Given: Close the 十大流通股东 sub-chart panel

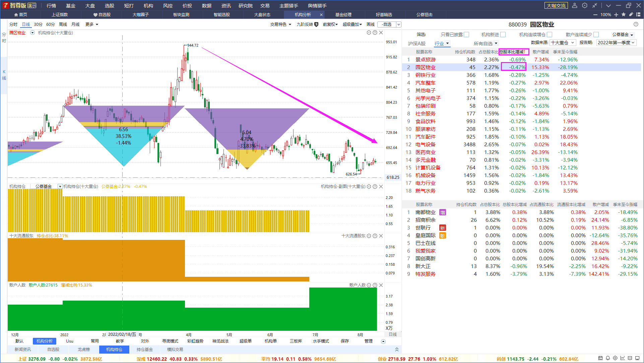Looking at the screenshot, I should (x=381, y=236).
